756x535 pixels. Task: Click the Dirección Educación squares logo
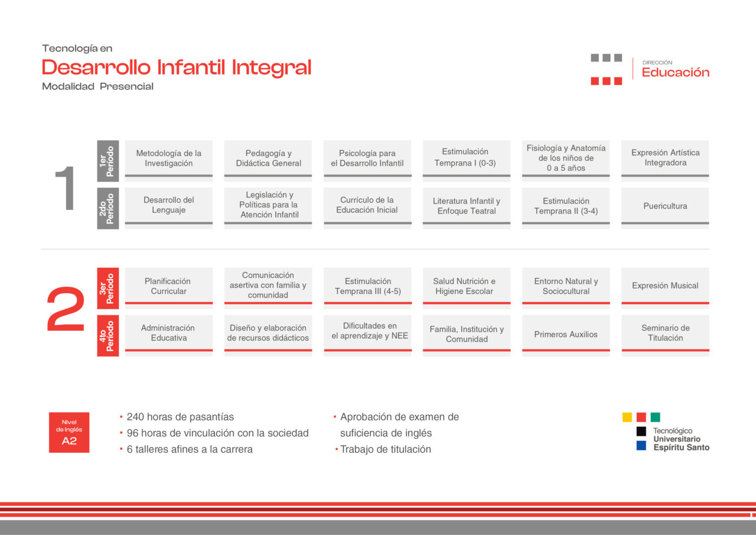[x=606, y=69]
